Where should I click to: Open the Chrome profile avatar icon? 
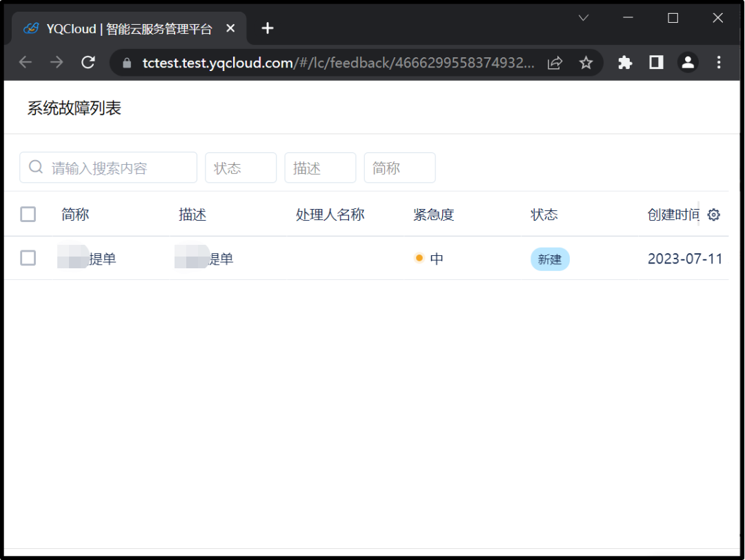click(688, 63)
